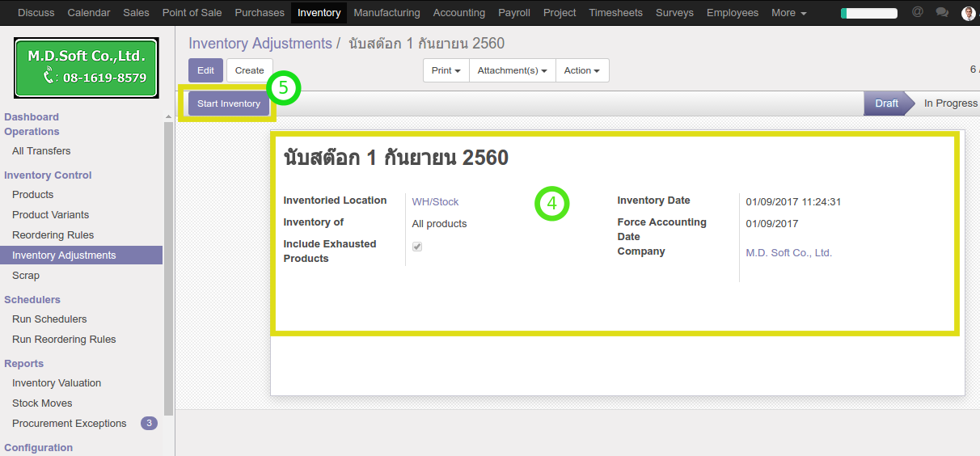The image size is (980, 456).
Task: Expand the More menu in top bar
Action: 788,13
